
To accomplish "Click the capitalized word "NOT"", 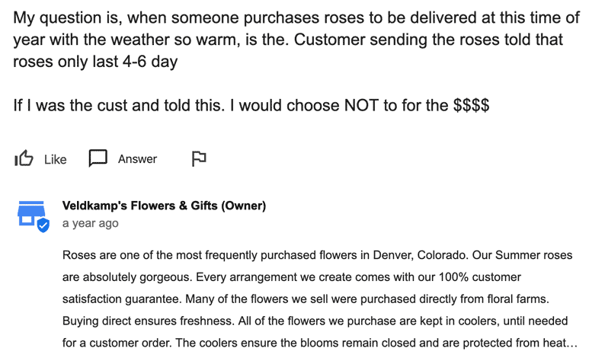I will [361, 105].
